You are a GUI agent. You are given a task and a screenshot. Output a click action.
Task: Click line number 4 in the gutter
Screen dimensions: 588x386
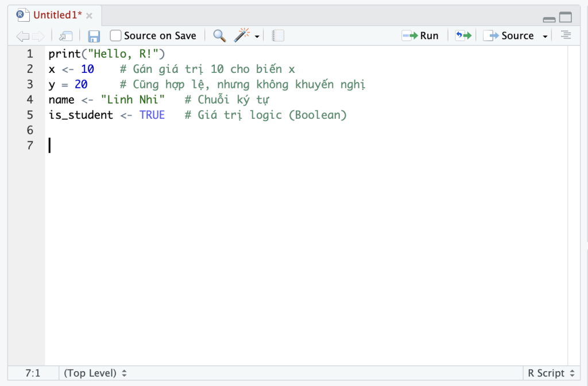click(30, 100)
